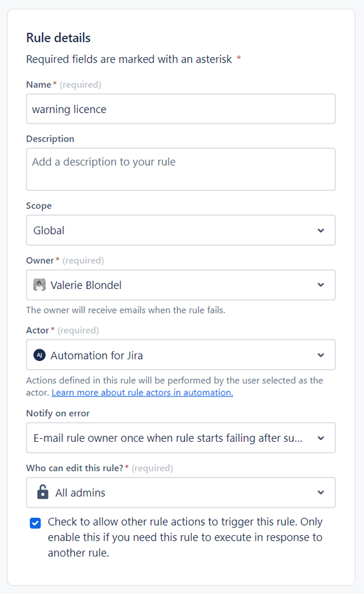The height and width of the screenshot is (594, 364).
Task: Click the Owner field chevron arrow
Action: tap(321, 285)
